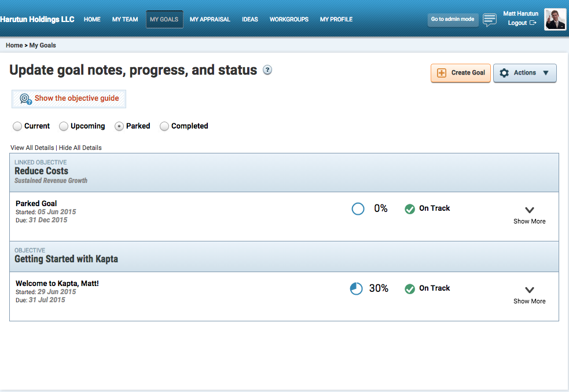
Task: Click the Parked Goal title
Action: [36, 204]
